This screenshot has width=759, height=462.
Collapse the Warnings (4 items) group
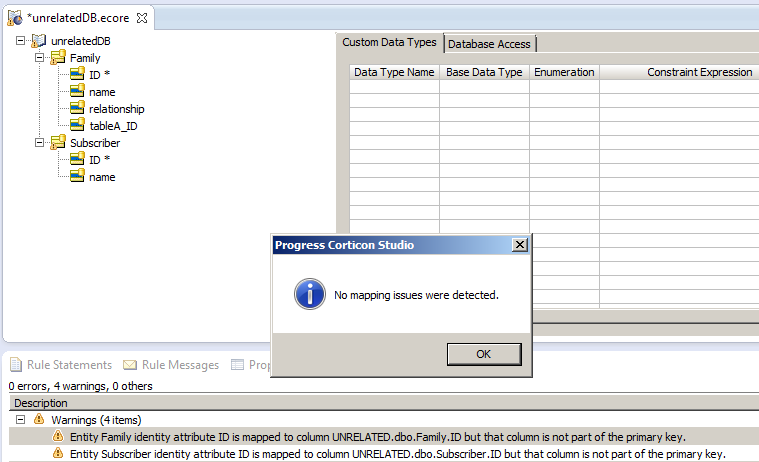click(20, 419)
